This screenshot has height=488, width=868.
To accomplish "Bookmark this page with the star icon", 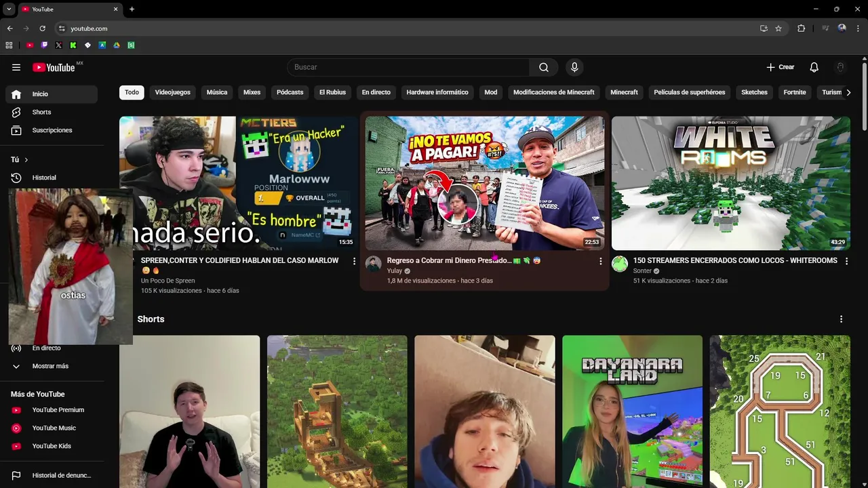I will (778, 28).
